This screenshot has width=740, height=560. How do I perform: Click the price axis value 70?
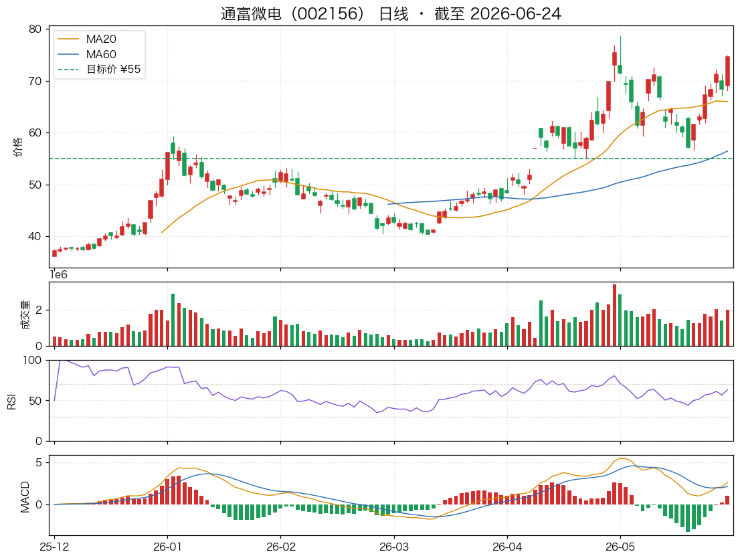tap(35, 81)
